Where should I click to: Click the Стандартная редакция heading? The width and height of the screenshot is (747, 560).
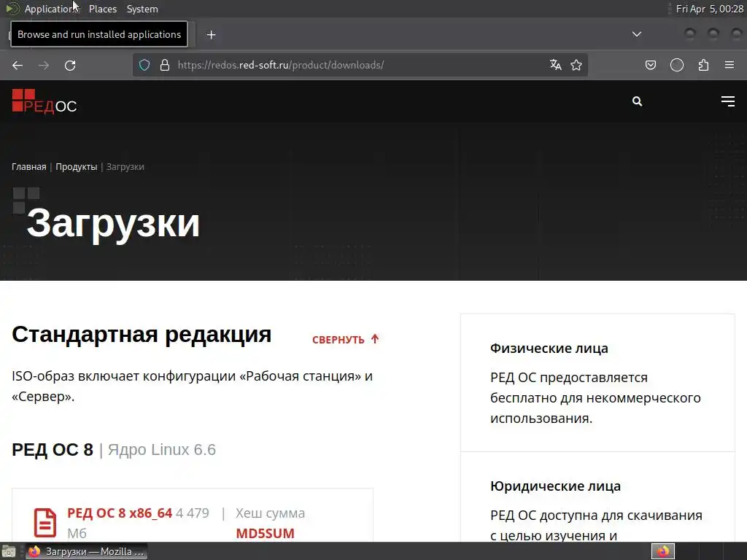(142, 334)
